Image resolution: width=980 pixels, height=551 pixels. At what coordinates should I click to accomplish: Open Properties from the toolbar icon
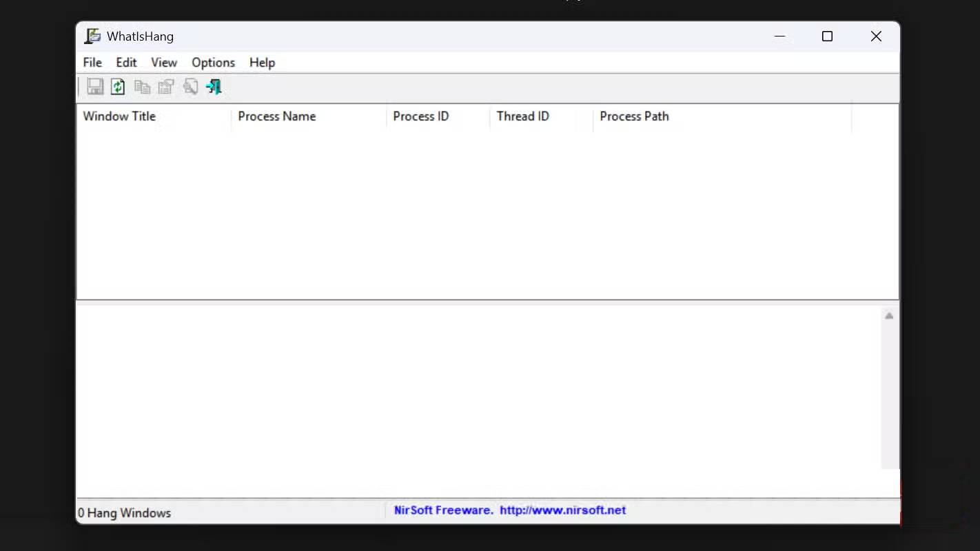166,87
